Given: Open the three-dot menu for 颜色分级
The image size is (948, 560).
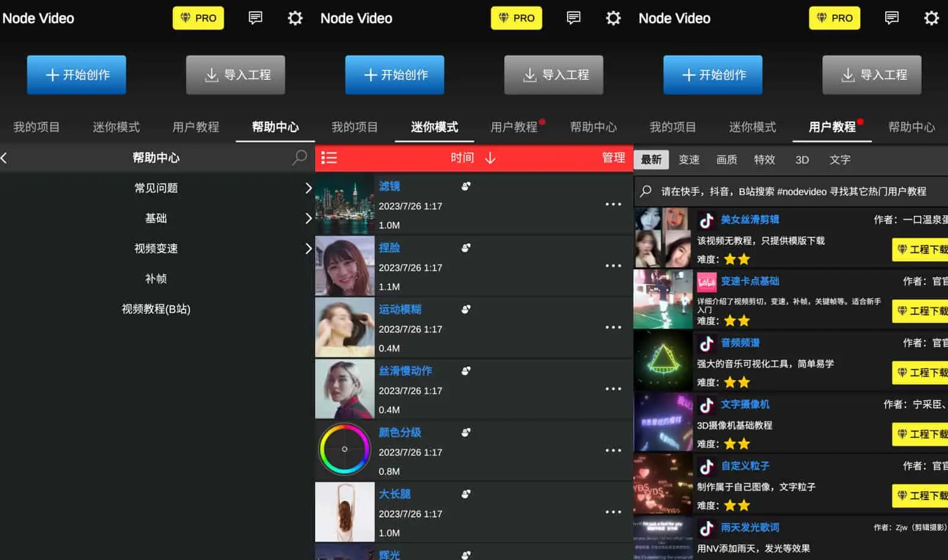Looking at the screenshot, I should [x=613, y=451].
